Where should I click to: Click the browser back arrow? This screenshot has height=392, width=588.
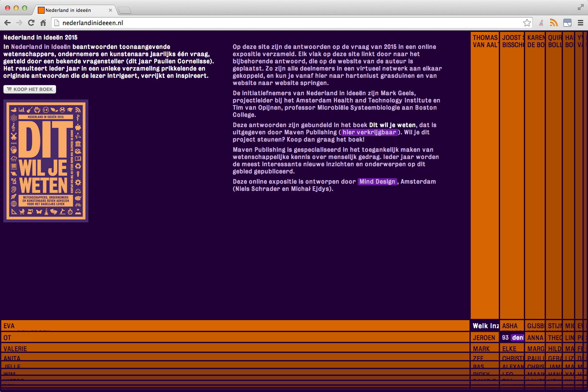point(7,23)
